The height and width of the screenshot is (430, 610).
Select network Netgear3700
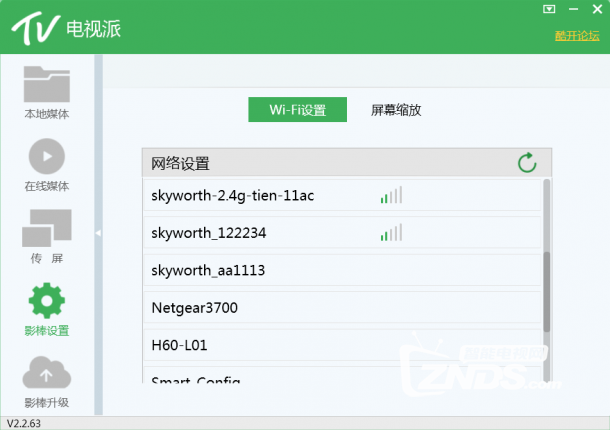342,307
